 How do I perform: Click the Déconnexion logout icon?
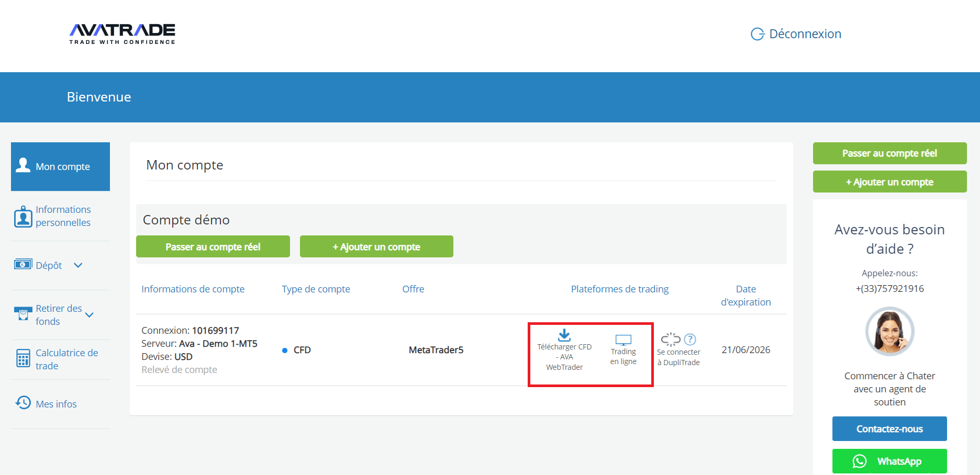point(757,34)
